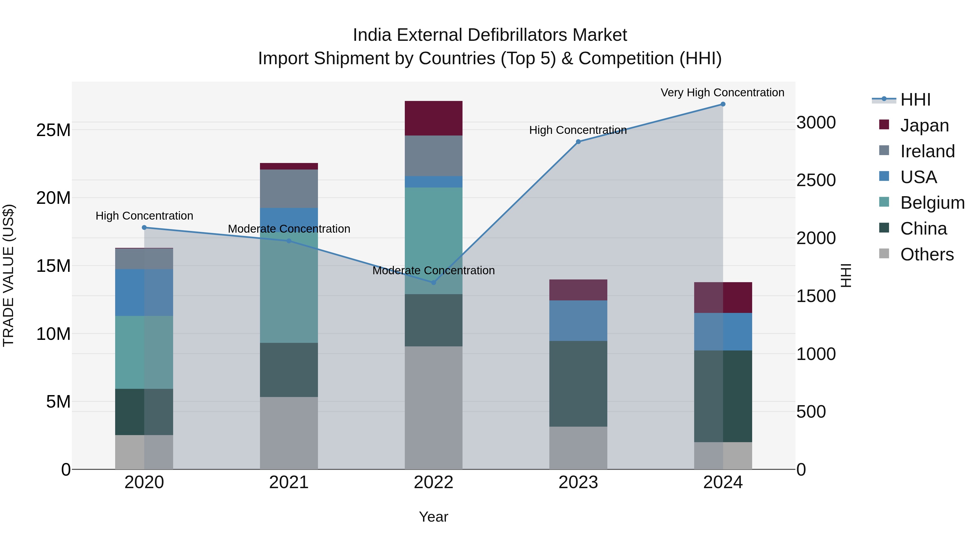Select the Japan segment of the 2021 bar
Image resolution: width=980 pixels, height=551 pixels.
click(x=289, y=167)
